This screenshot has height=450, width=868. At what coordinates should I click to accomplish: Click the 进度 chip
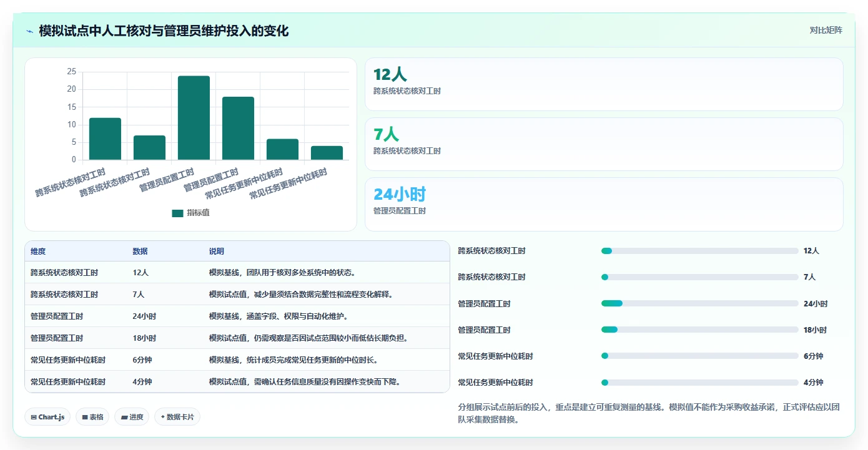click(x=132, y=417)
